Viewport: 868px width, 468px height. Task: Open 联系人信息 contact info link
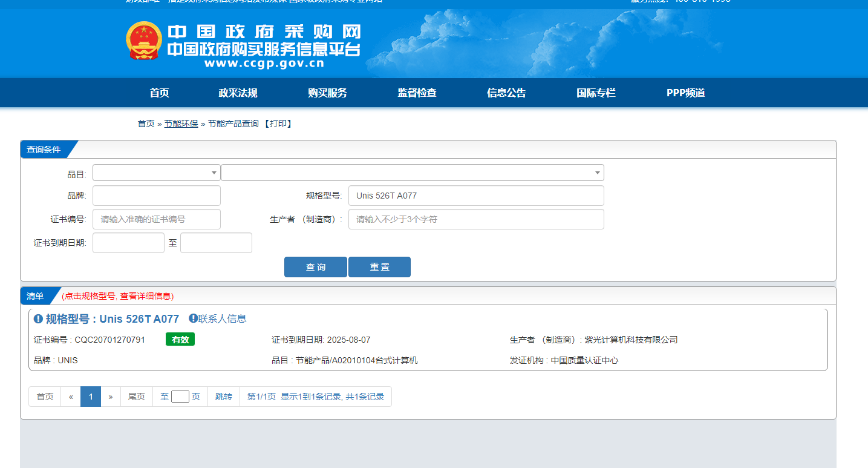pos(223,318)
